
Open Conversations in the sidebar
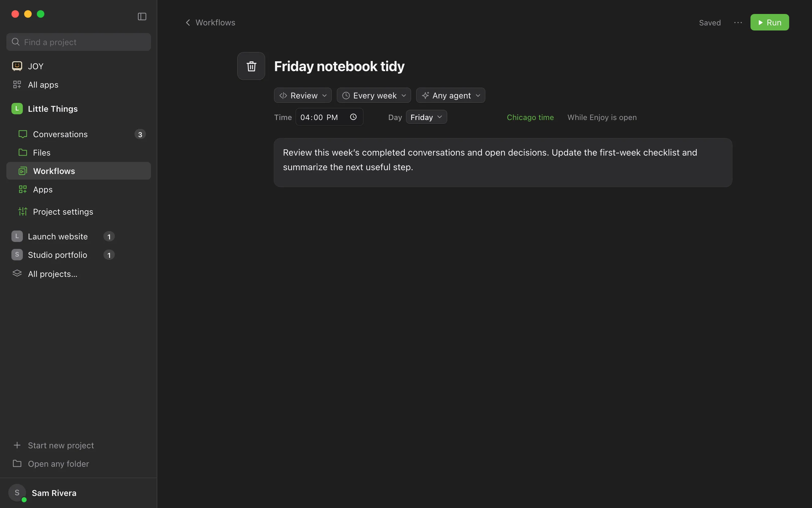(x=79, y=134)
